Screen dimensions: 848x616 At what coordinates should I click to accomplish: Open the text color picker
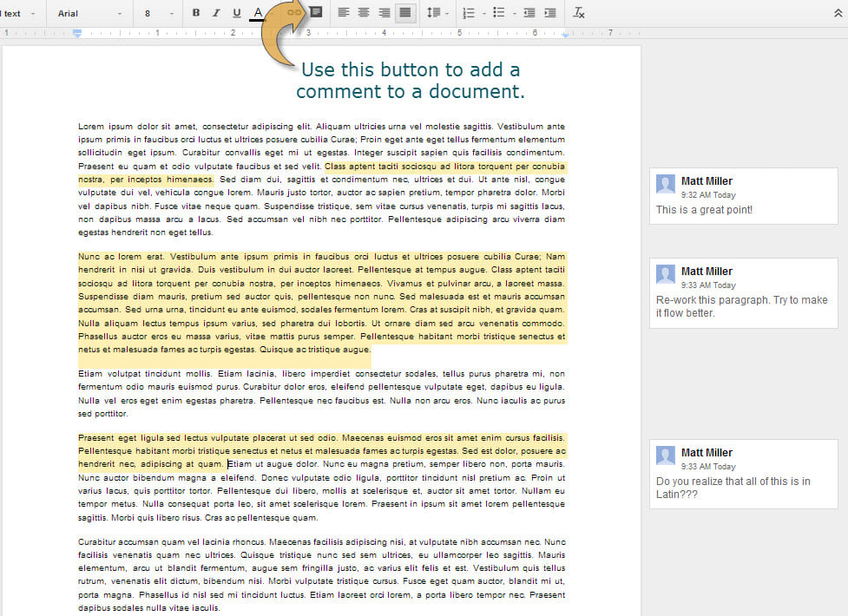(258, 13)
